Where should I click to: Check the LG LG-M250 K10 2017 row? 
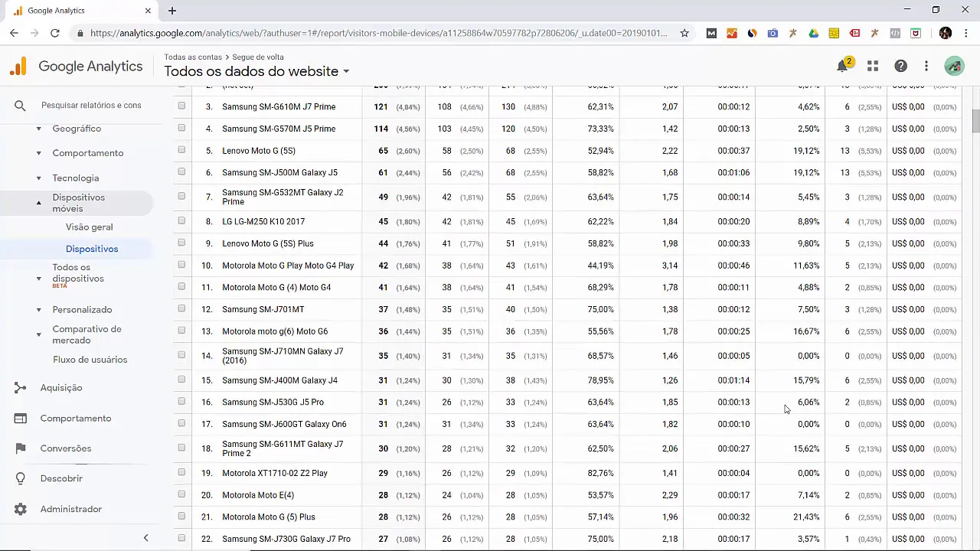coord(181,221)
